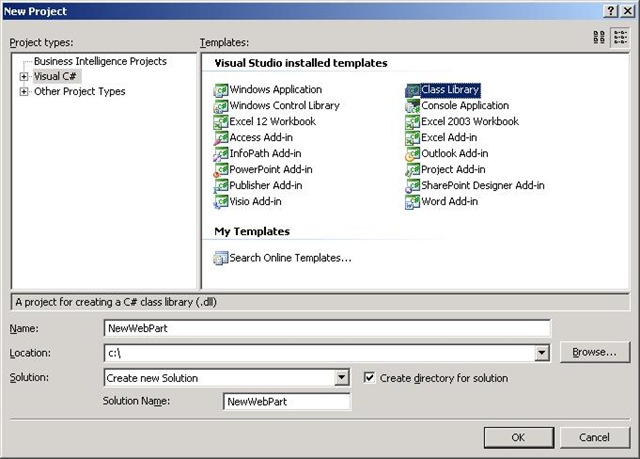This screenshot has height=459, width=640.
Task: Select the Windows Control Library template icon
Action: click(x=221, y=106)
